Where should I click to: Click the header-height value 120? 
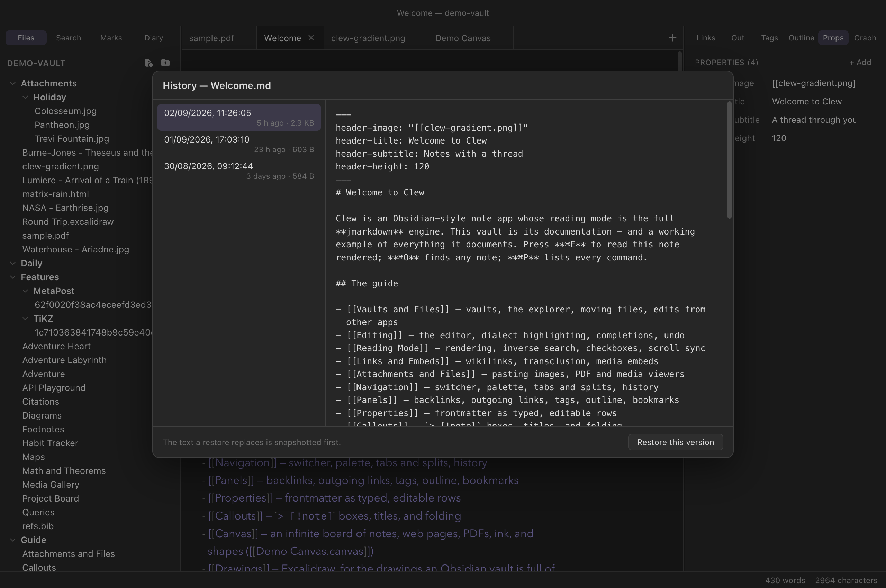tap(779, 138)
